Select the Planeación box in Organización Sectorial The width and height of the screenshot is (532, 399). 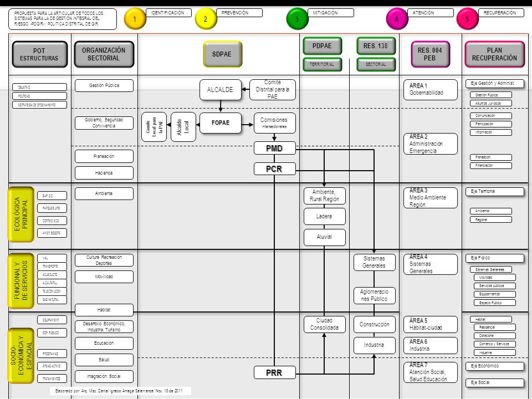point(104,156)
